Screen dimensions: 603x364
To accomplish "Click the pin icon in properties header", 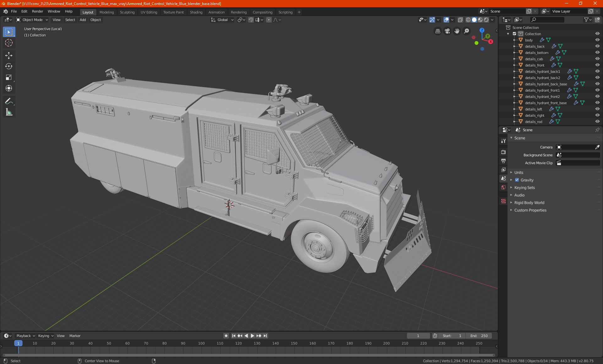I will 597,130.
